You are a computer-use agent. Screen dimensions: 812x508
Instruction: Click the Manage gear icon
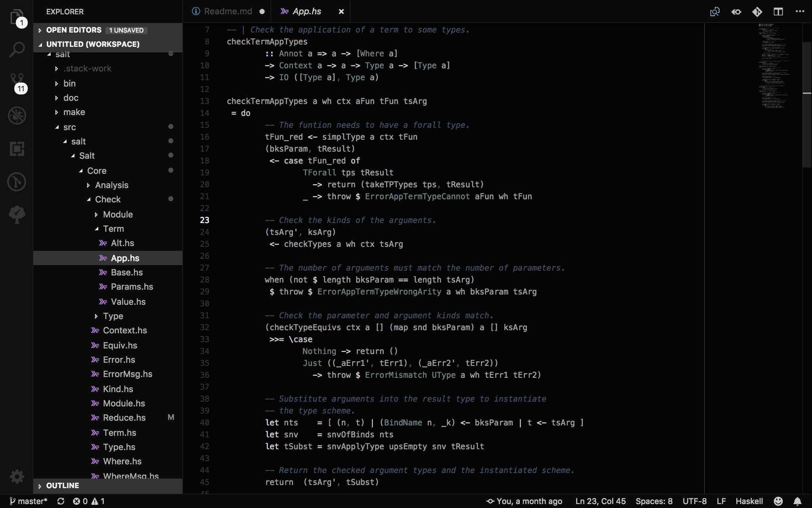[17, 476]
